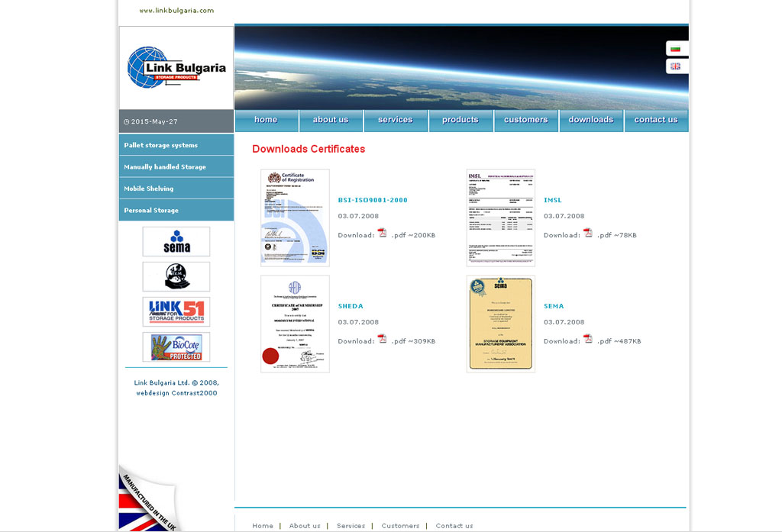The image size is (782, 532).
Task: Open the downloads navigation tab
Action: (590, 120)
